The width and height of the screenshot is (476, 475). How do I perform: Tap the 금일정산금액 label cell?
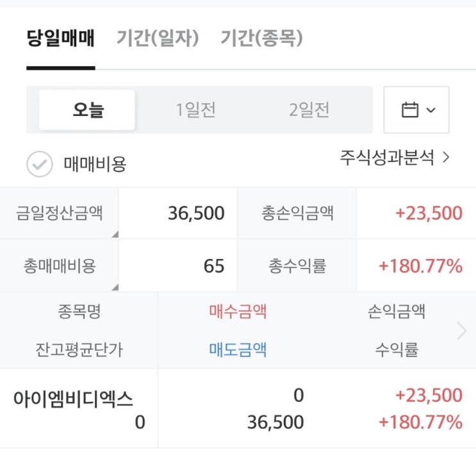pyautogui.click(x=60, y=213)
